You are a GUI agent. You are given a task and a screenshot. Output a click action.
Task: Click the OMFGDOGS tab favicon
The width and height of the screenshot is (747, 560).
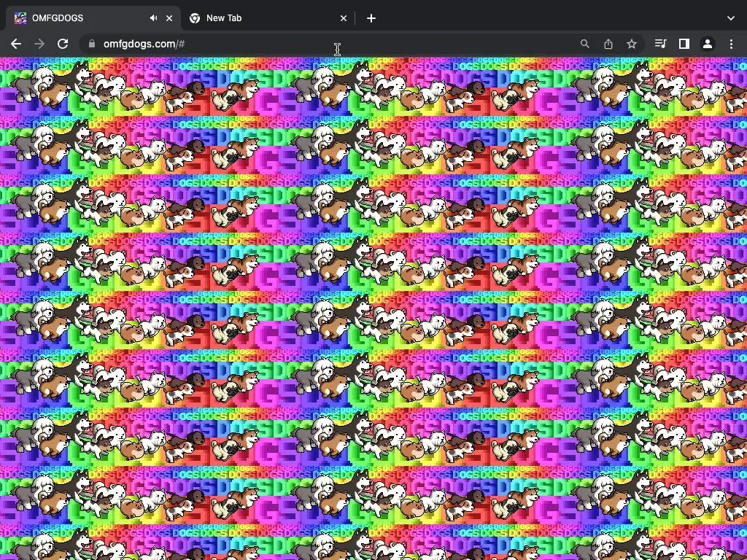(20, 18)
